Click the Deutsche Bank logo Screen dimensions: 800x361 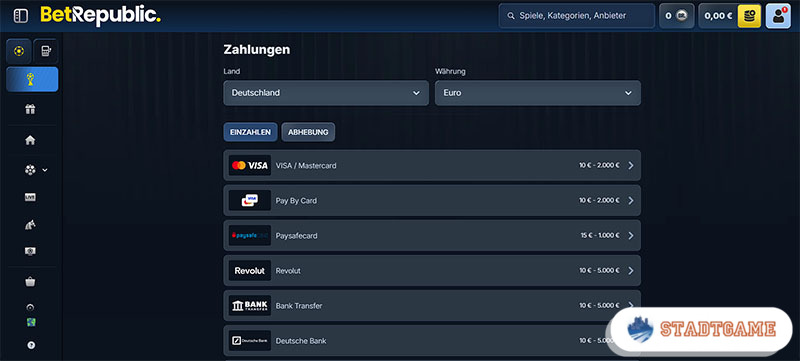(250, 341)
